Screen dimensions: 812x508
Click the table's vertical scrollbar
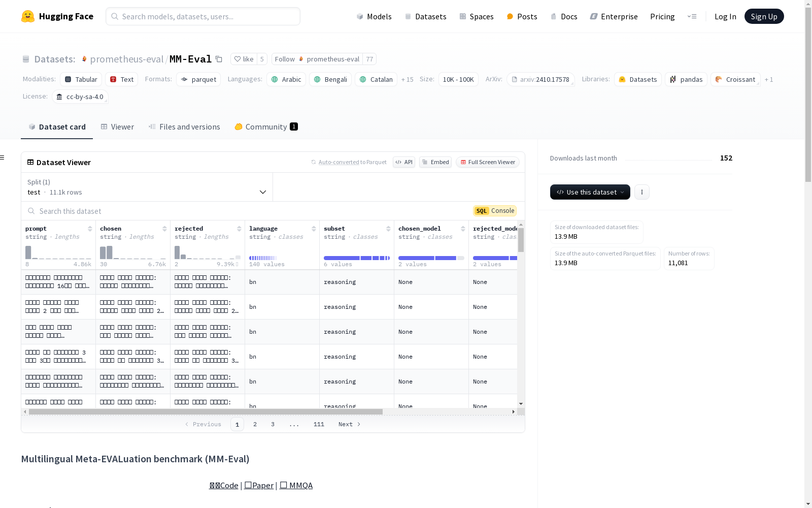[521, 240]
